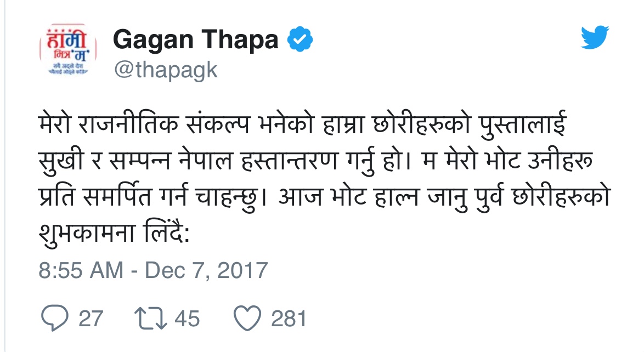Open Gagan Thapa's profile picture
This screenshot has width=644, height=352.
66,50
